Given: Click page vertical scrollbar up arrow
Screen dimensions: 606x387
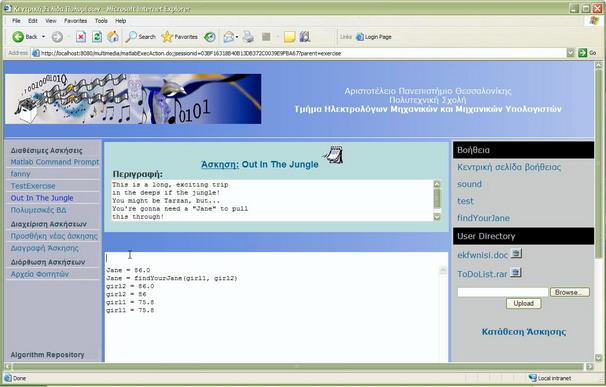Looking at the screenshot, I should click(599, 65).
